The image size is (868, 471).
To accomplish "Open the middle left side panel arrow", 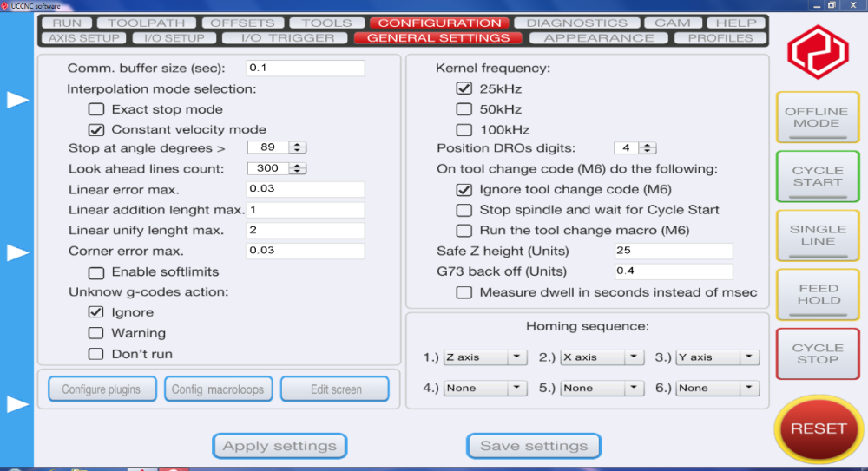I will [17, 252].
